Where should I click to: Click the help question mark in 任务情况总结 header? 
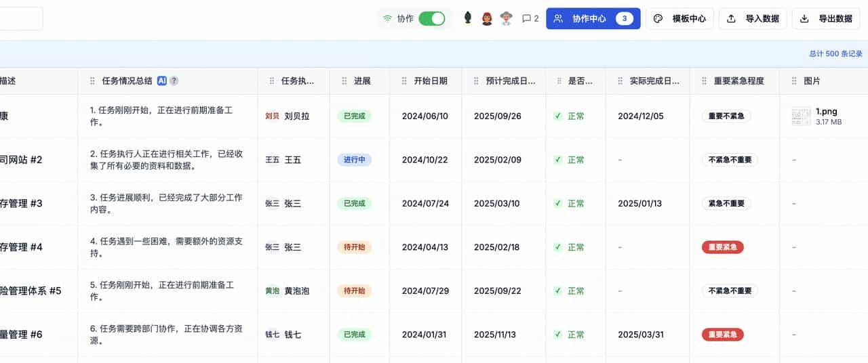coord(174,81)
